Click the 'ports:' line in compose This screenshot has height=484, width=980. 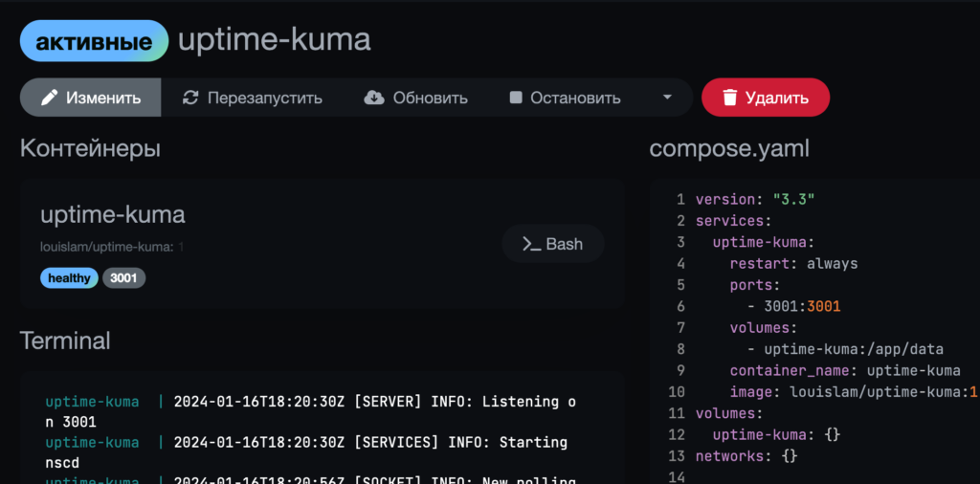tap(755, 285)
